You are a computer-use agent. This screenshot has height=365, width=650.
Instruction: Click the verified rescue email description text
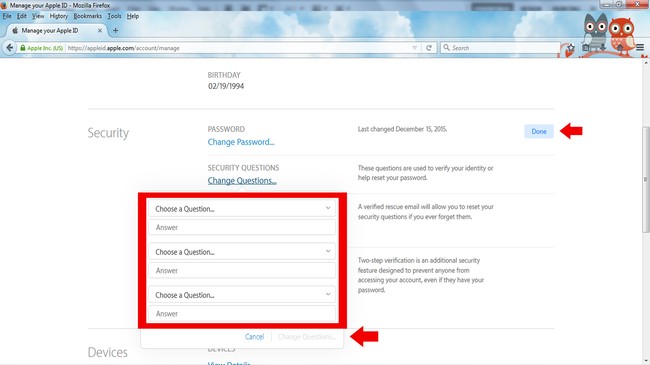(x=426, y=212)
